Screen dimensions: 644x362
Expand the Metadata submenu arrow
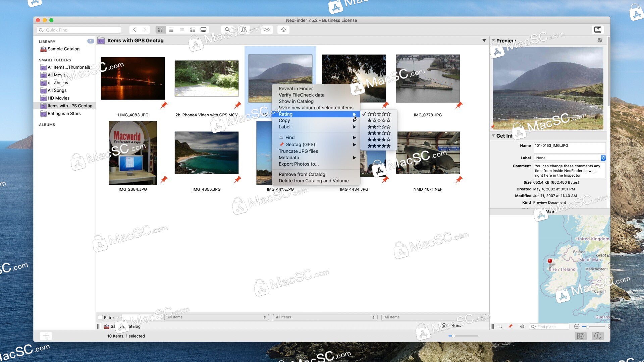(x=354, y=157)
